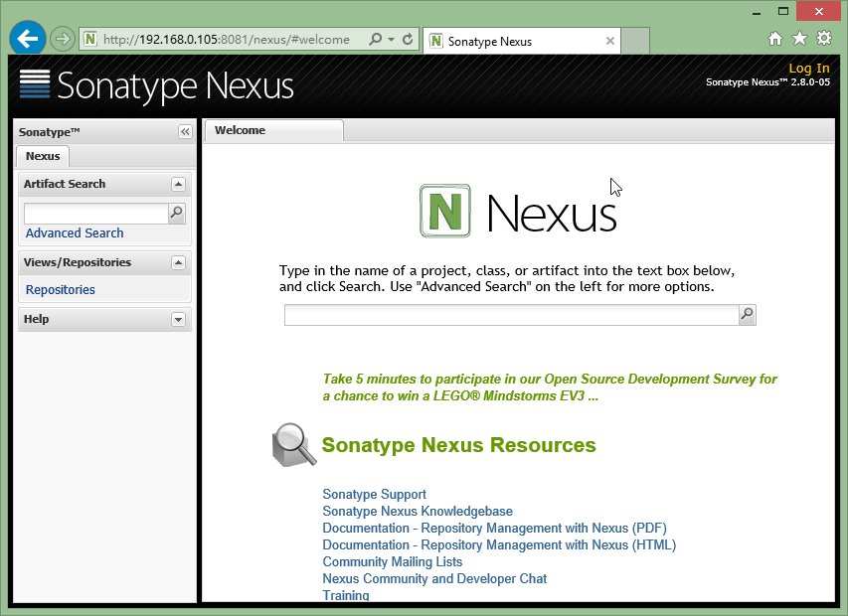Screen dimensions: 848x616
Task: Click the main search text box
Action: pos(512,315)
